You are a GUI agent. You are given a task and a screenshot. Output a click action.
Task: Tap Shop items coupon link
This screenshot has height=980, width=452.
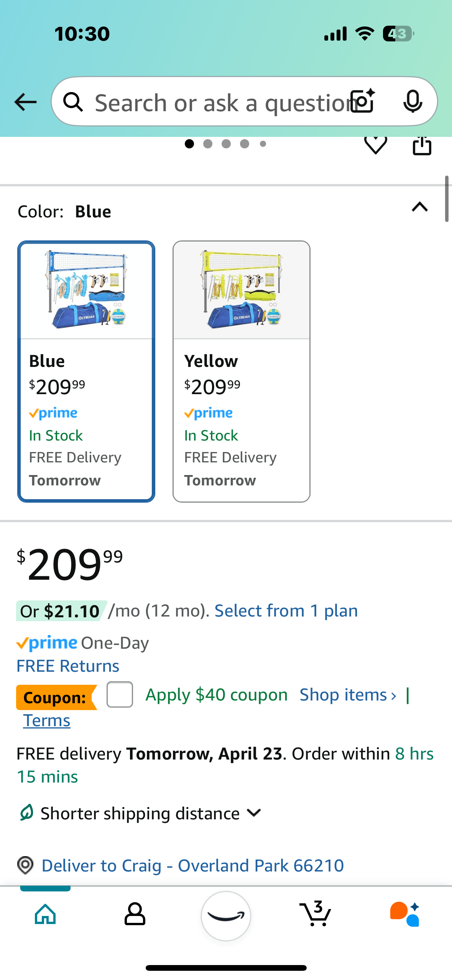tap(348, 695)
